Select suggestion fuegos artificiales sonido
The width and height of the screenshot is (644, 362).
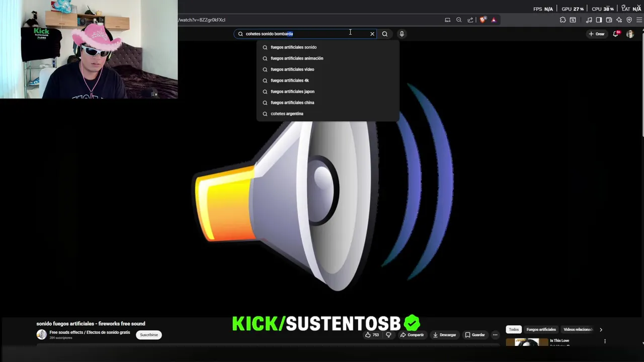(328, 47)
